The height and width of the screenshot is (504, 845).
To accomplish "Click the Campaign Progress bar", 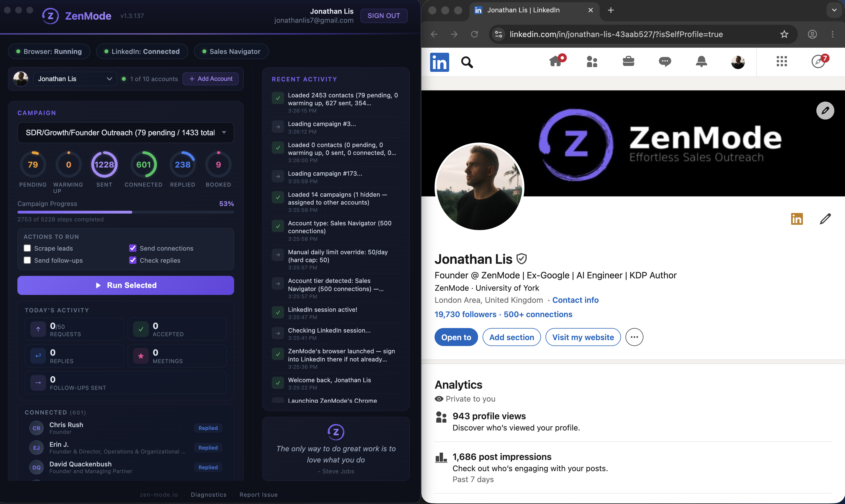I will pos(126,212).
